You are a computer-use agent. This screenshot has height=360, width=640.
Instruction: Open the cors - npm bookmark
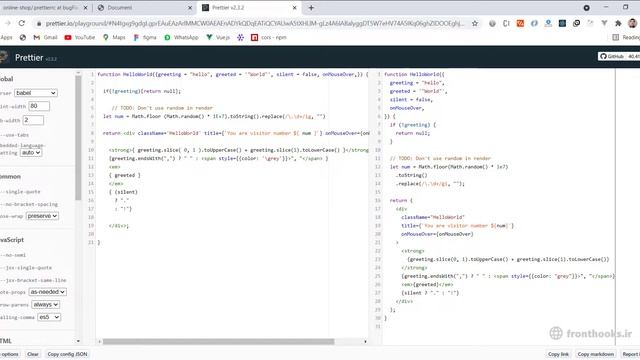tap(269, 37)
